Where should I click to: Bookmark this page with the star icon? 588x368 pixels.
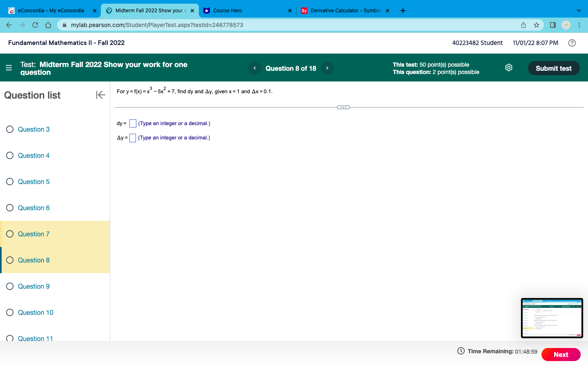[537, 25]
